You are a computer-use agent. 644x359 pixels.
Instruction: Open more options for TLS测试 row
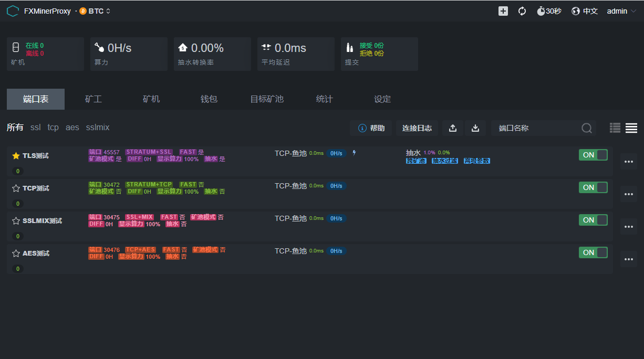pos(629,162)
